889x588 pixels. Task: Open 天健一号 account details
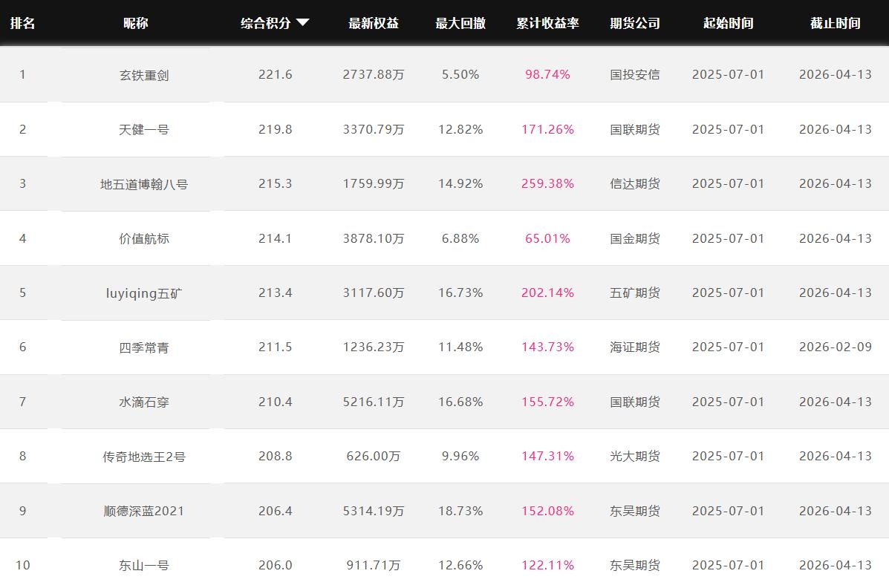click(144, 130)
